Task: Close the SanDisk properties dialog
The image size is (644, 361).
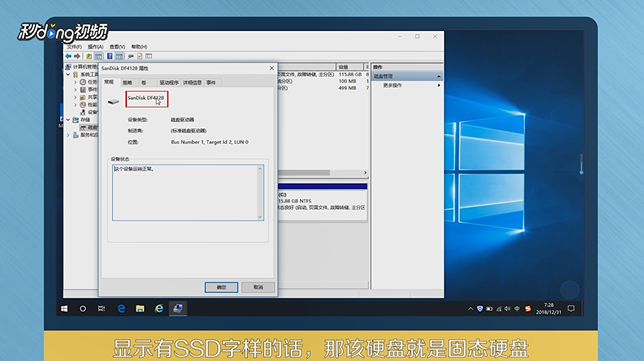Action: tap(271, 68)
